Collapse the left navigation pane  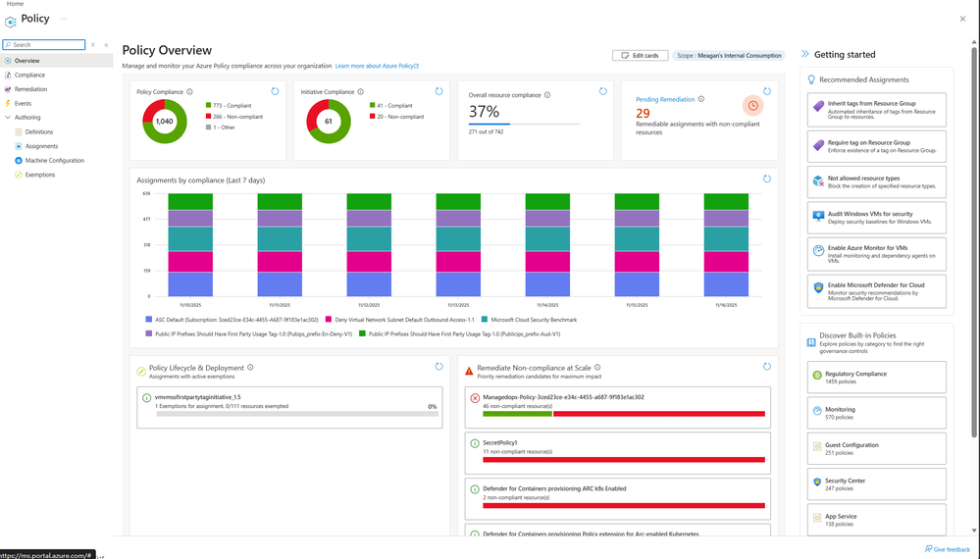tap(106, 45)
